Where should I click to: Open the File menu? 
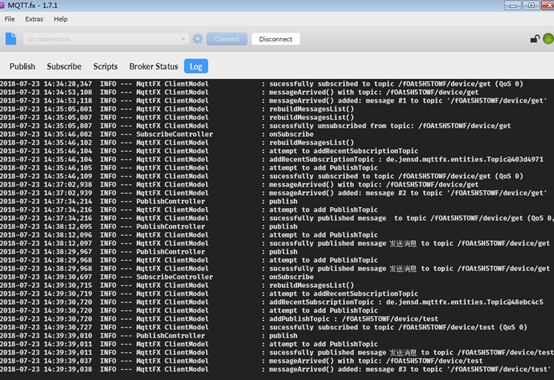point(10,19)
